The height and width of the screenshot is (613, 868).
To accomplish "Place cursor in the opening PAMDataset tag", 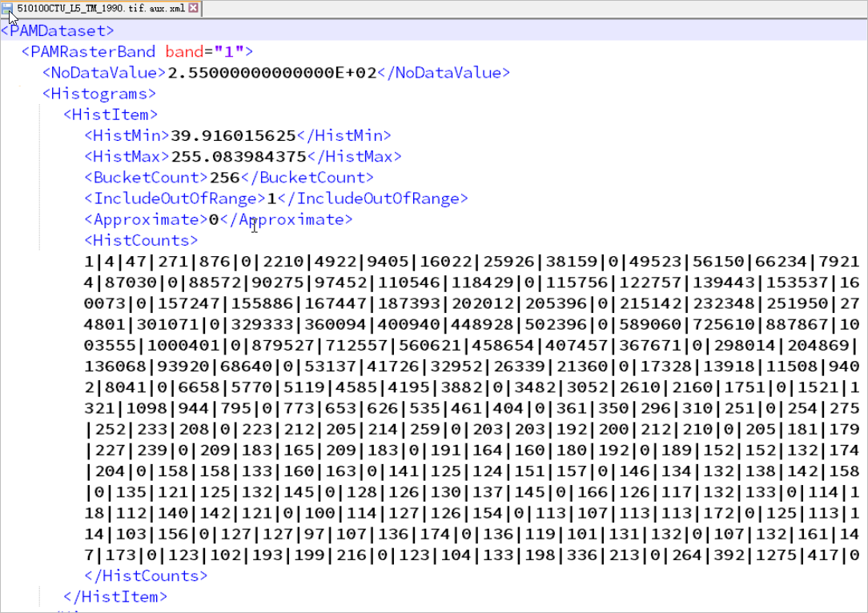I will [57, 31].
